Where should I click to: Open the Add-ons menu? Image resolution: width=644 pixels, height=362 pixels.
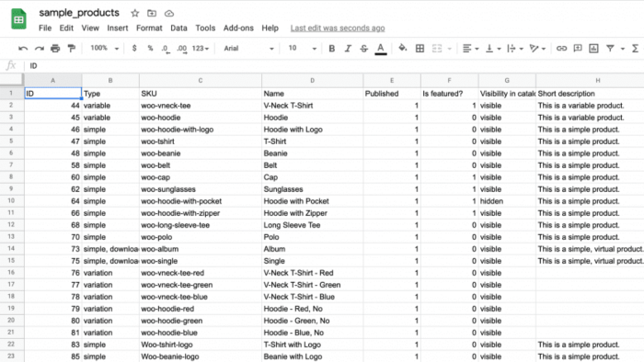[238, 28]
